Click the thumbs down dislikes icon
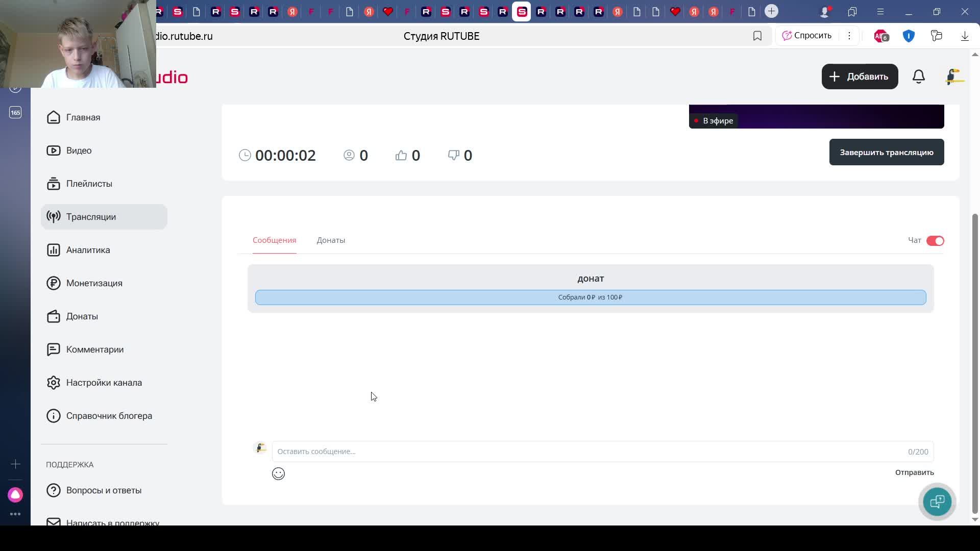The height and width of the screenshot is (551, 980). pyautogui.click(x=453, y=155)
